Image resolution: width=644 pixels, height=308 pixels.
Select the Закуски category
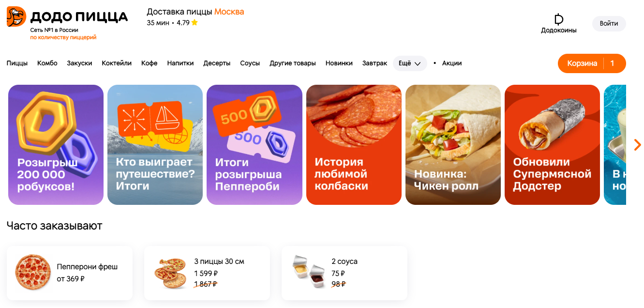tap(79, 63)
